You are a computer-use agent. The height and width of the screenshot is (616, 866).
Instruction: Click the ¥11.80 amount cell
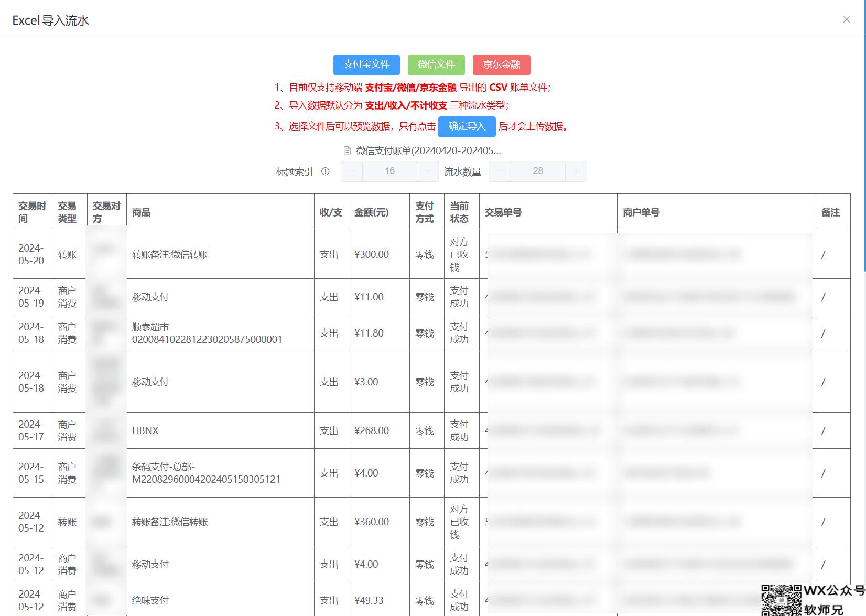point(379,333)
